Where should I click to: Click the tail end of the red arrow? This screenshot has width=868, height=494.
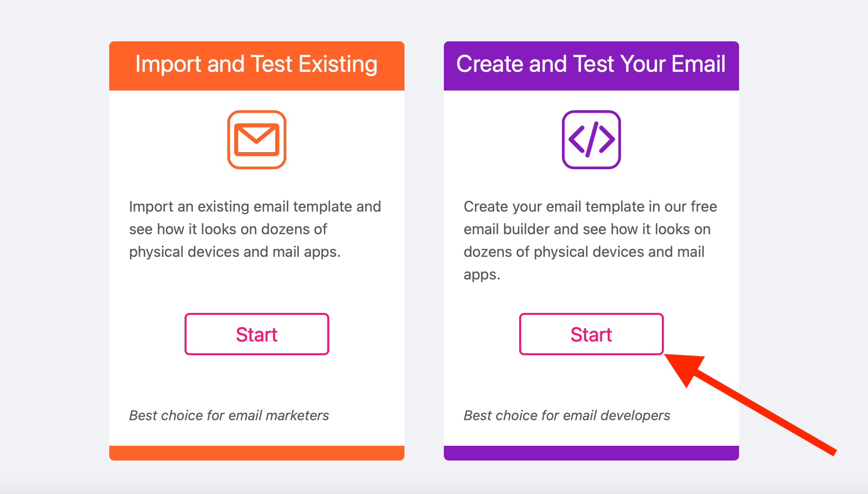click(x=832, y=451)
